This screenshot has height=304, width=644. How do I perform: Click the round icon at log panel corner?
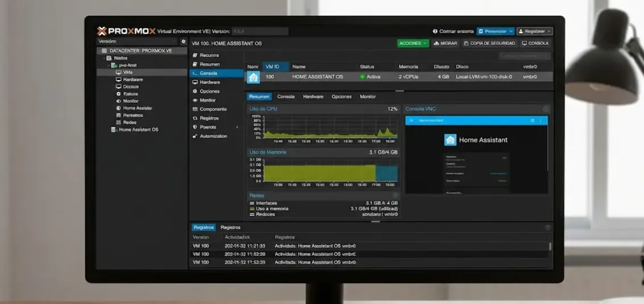(x=547, y=227)
